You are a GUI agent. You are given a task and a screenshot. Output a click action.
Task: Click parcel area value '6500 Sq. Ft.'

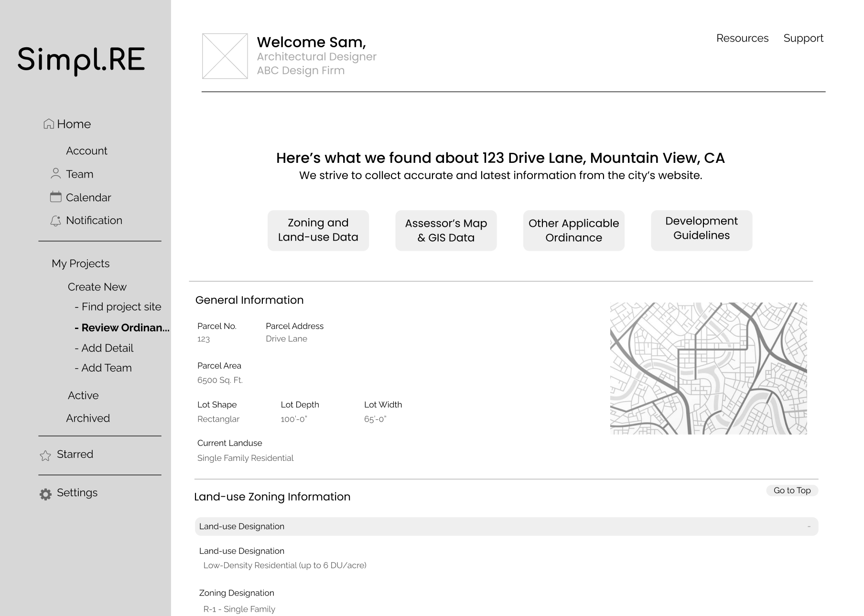[220, 380]
